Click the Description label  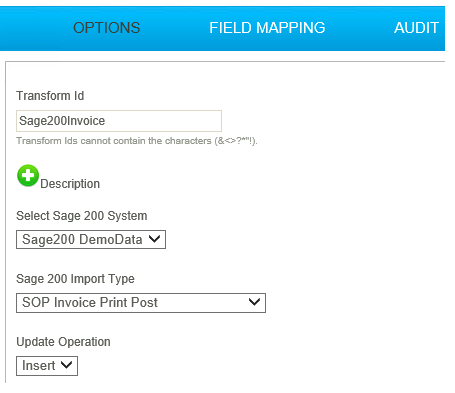click(70, 184)
